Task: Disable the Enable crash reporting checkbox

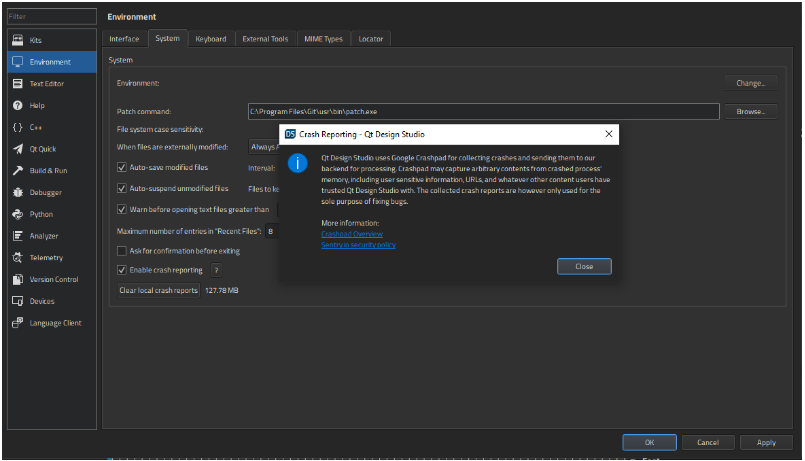Action: click(x=122, y=270)
